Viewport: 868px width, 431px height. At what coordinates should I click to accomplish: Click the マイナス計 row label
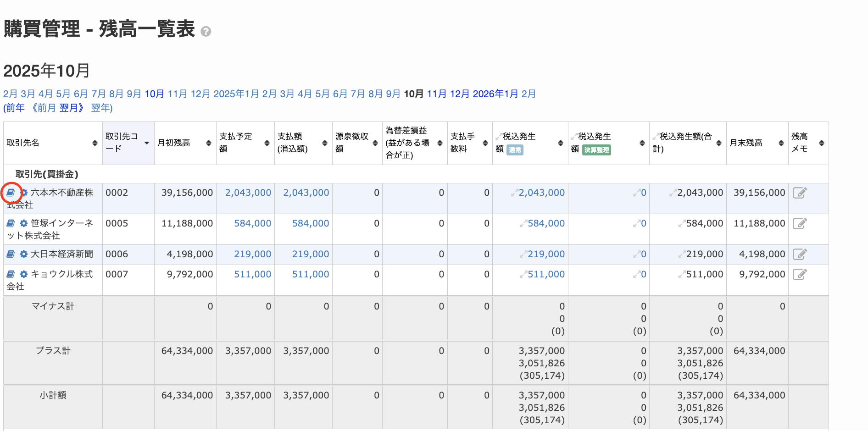pos(53,306)
